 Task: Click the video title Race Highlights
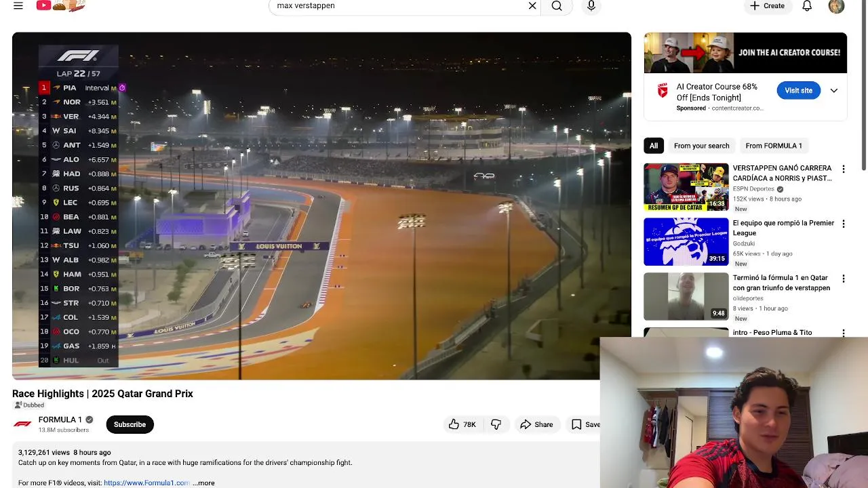pos(102,394)
